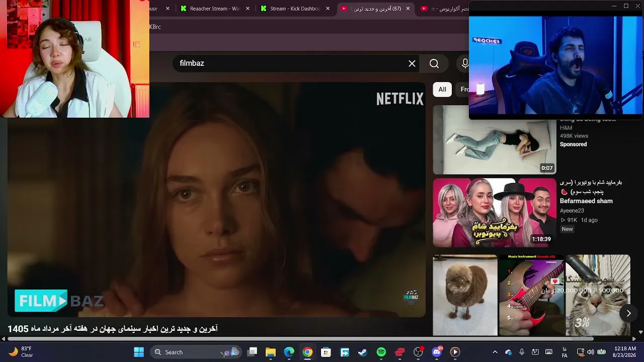The height and width of the screenshot is (362, 644).
Task: Click the vertical scrollbar's down arrow
Action: (640, 332)
